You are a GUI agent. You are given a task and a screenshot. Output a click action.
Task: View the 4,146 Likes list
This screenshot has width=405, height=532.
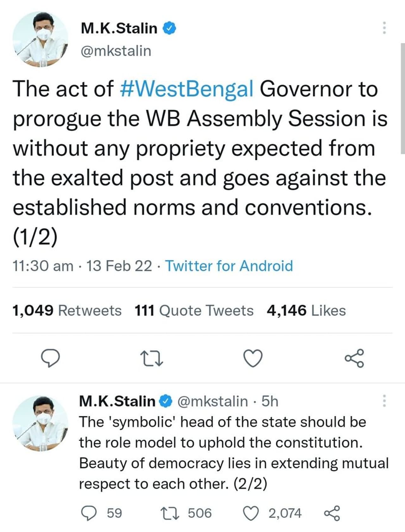[x=306, y=310]
